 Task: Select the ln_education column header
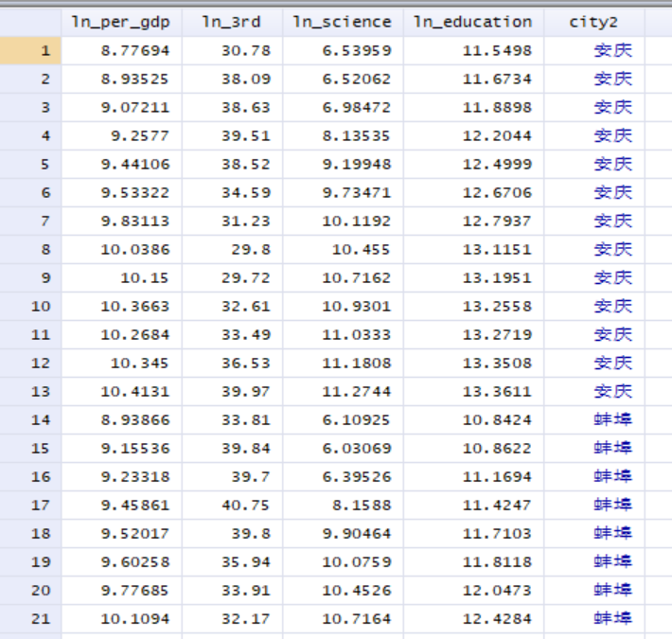[473, 23]
